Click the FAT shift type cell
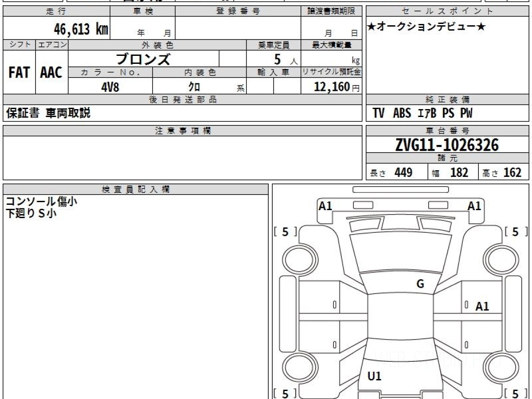Image resolution: width=532 pixels, height=399 pixels. pos(19,72)
